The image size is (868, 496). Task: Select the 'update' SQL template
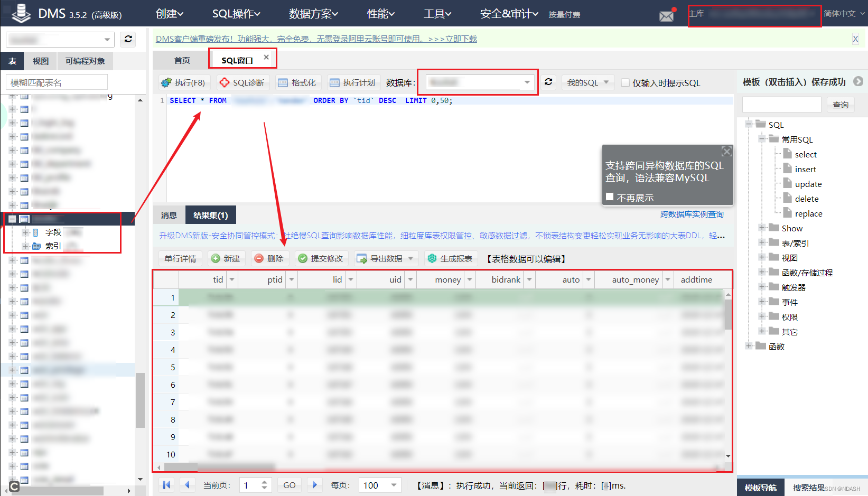[x=808, y=184]
